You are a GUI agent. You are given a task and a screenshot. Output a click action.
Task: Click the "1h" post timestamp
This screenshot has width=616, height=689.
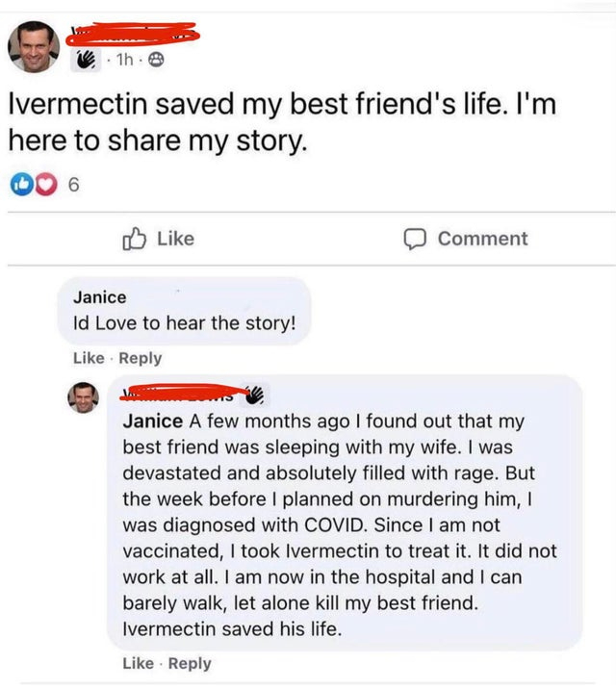(x=123, y=60)
